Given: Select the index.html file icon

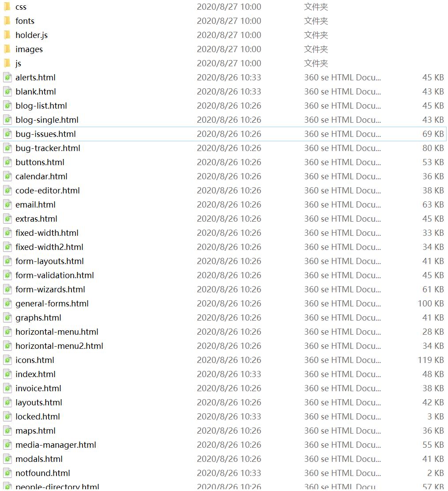Looking at the screenshot, I should 8,374.
